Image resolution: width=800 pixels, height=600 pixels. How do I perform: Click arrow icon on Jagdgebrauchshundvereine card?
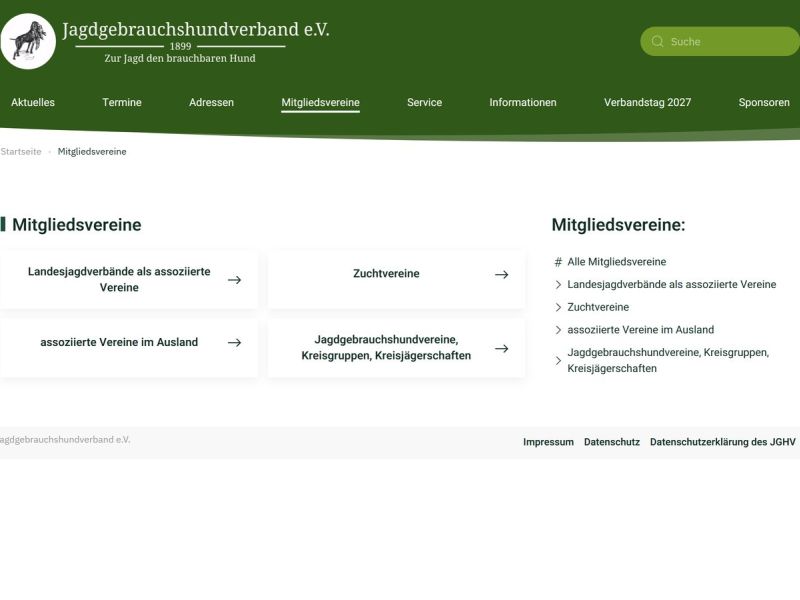502,349
